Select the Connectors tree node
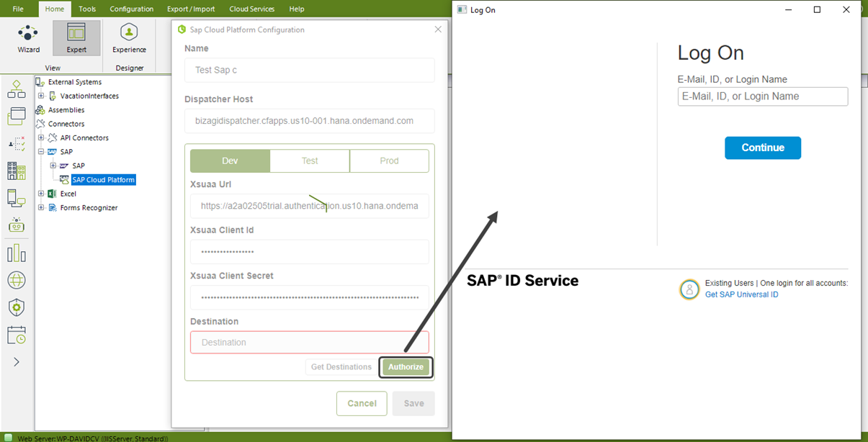The width and height of the screenshot is (868, 442). point(66,124)
